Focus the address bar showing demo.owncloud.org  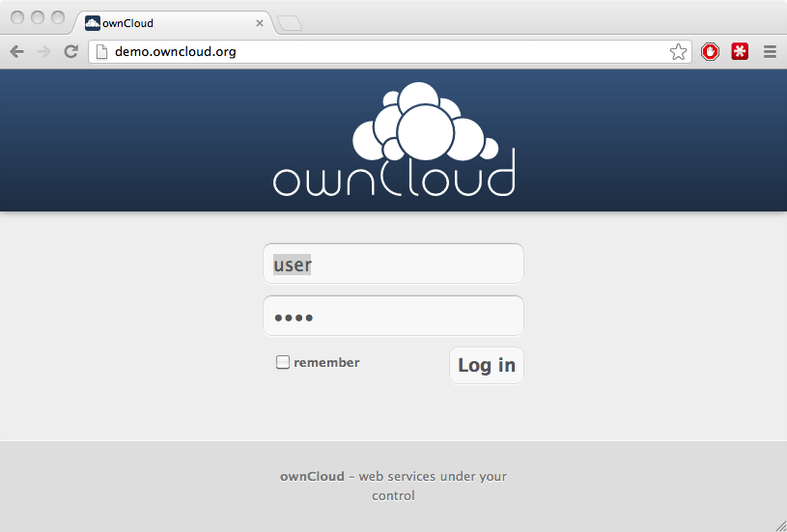pos(386,52)
